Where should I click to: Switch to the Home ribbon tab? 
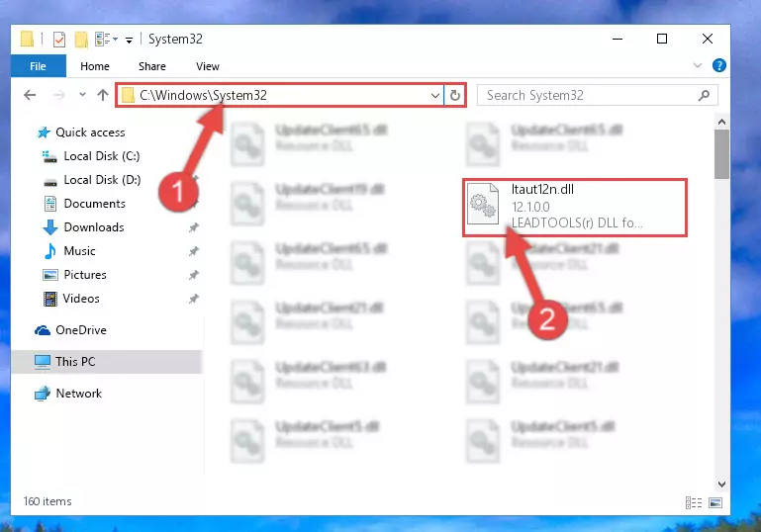pyautogui.click(x=95, y=66)
